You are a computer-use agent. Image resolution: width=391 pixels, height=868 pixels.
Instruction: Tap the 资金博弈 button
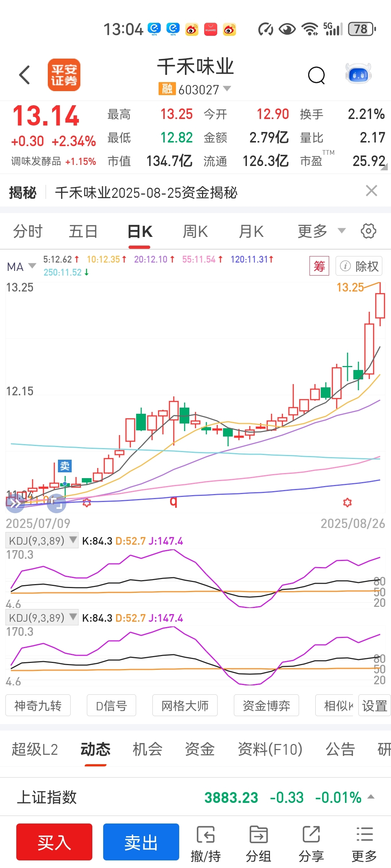coord(266,705)
